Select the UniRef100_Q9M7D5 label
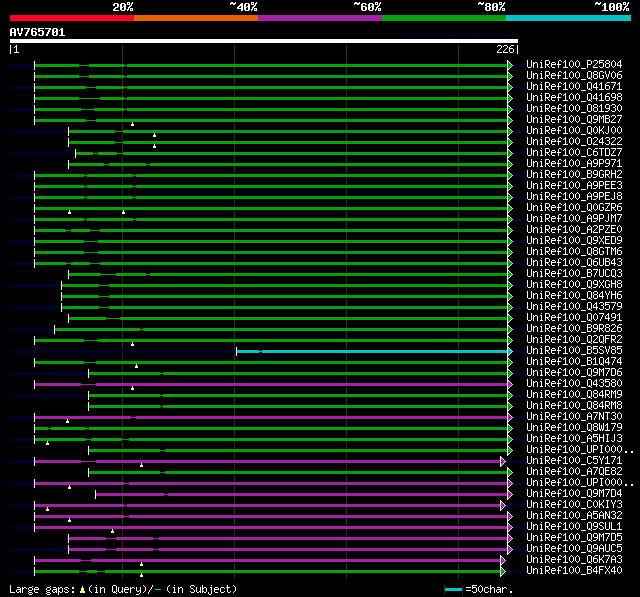This screenshot has height=597, width=640. (x=574, y=538)
